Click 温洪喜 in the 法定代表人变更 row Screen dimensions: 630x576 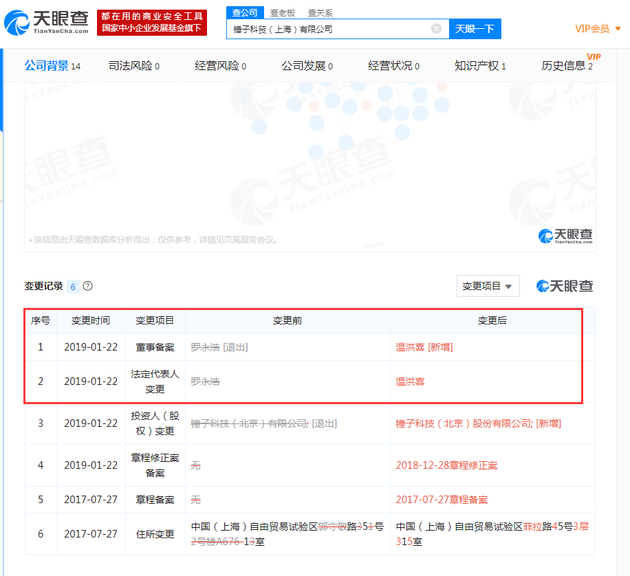click(410, 381)
